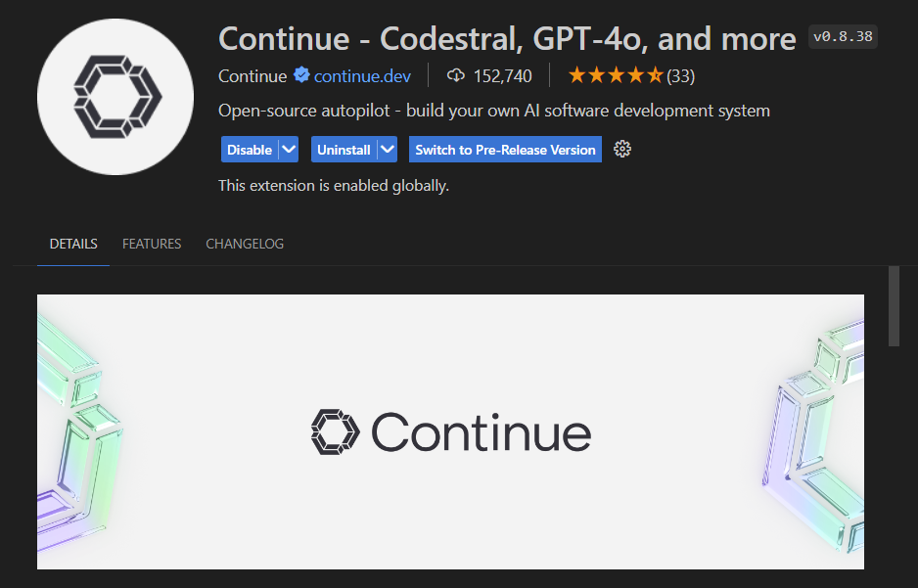Viewport: 918px width, 588px height.
Task: Click the five-star rating stars
Action: pyautogui.click(x=616, y=75)
